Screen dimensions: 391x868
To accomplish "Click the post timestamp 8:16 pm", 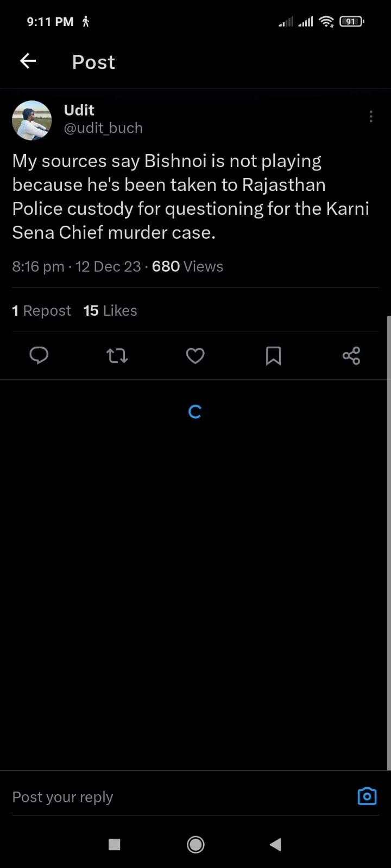I will [38, 267].
